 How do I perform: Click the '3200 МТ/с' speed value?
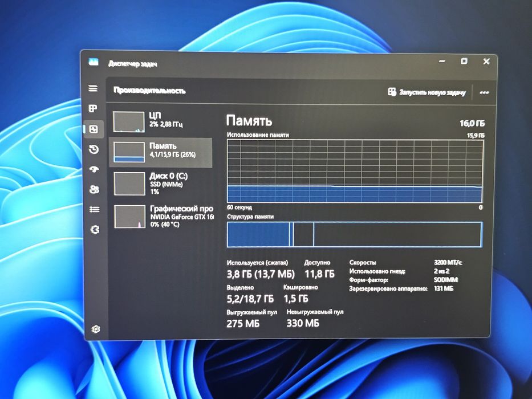point(448,262)
